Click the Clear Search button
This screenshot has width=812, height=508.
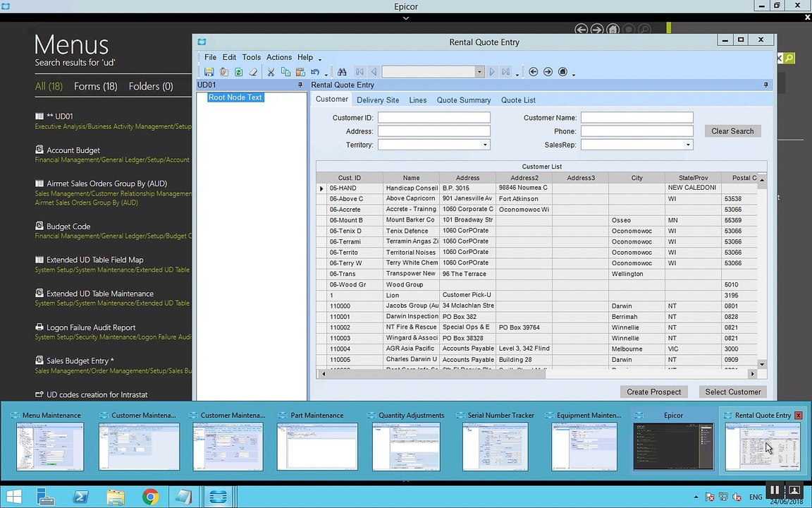click(x=733, y=131)
